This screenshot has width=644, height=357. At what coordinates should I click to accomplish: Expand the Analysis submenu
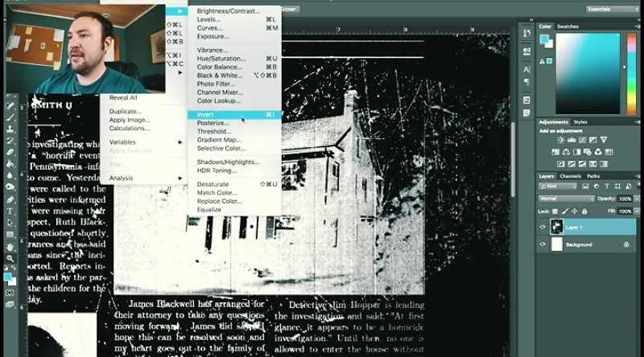[144, 178]
